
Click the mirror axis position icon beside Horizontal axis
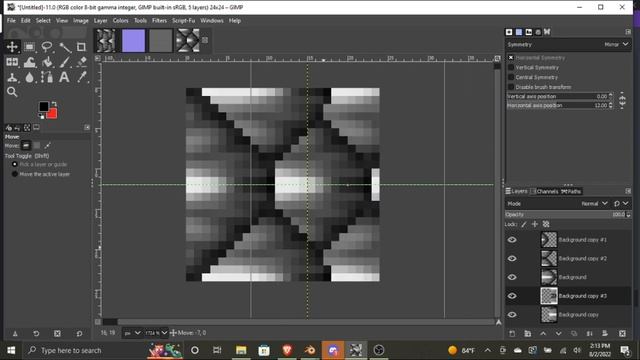(622, 105)
